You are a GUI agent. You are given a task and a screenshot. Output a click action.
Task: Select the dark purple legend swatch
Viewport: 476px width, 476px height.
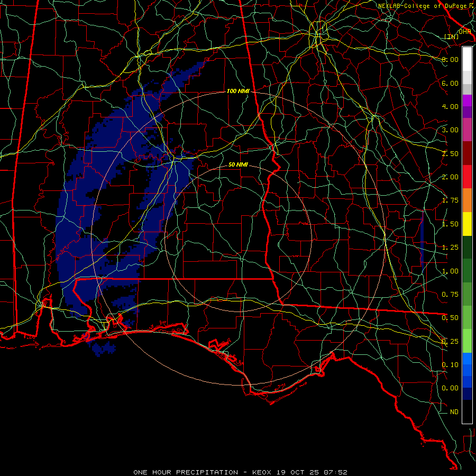pyautogui.click(x=467, y=112)
